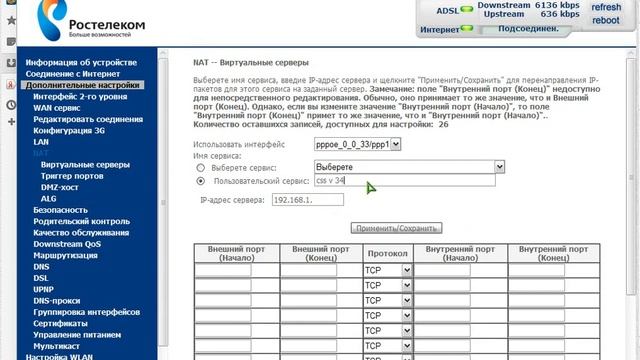Image resolution: width=640 pixels, height=360 pixels.
Task: Click the Подсоединен. connection status text
Action: click(x=528, y=29)
